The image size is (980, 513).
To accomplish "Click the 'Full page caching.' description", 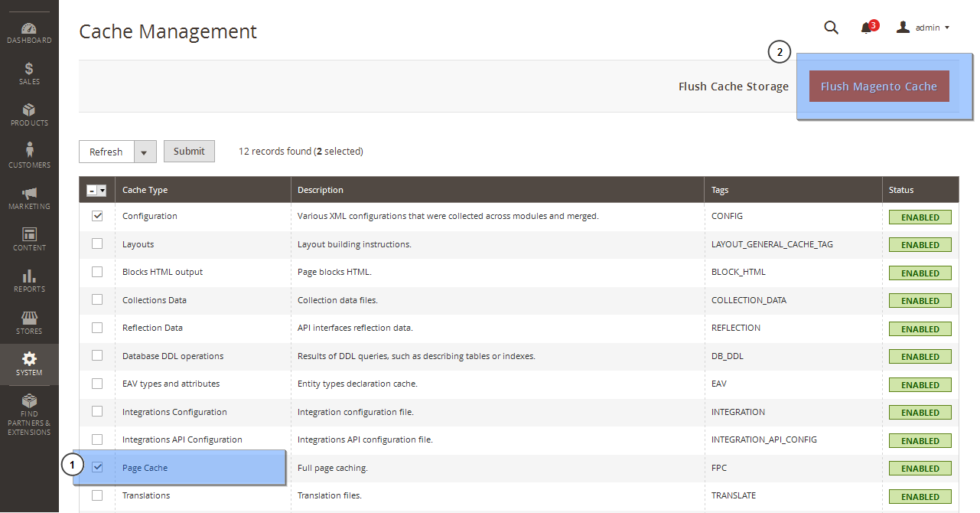I will (x=333, y=468).
